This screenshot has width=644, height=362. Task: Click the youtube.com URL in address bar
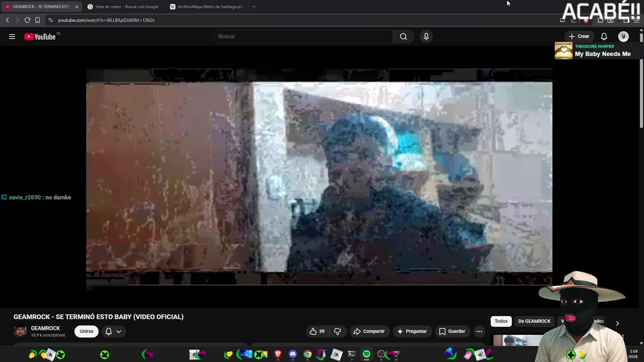[x=106, y=20]
